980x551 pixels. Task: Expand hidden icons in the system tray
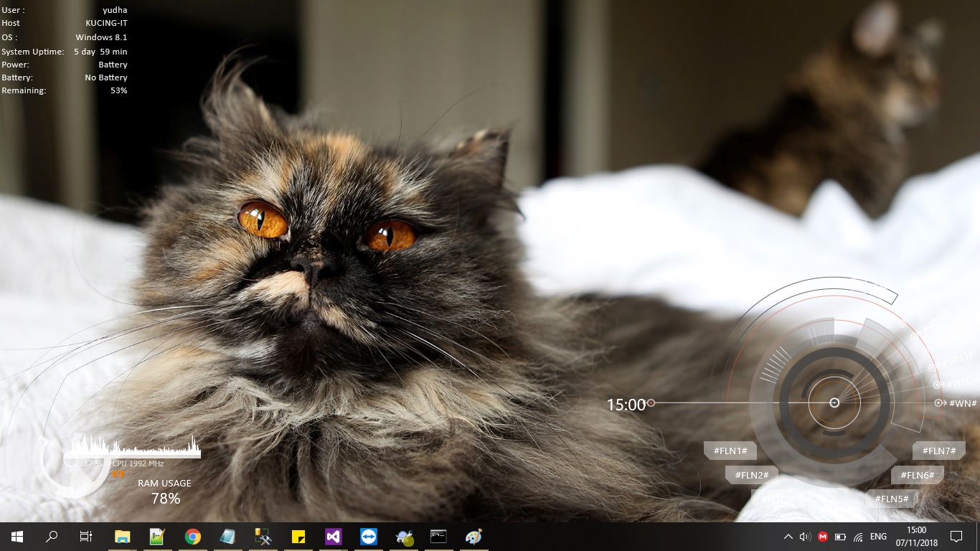788,535
